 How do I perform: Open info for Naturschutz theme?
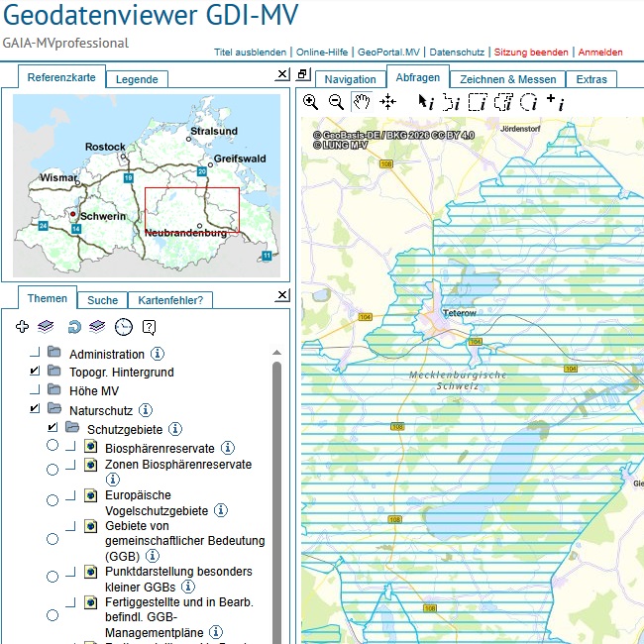pos(146,409)
